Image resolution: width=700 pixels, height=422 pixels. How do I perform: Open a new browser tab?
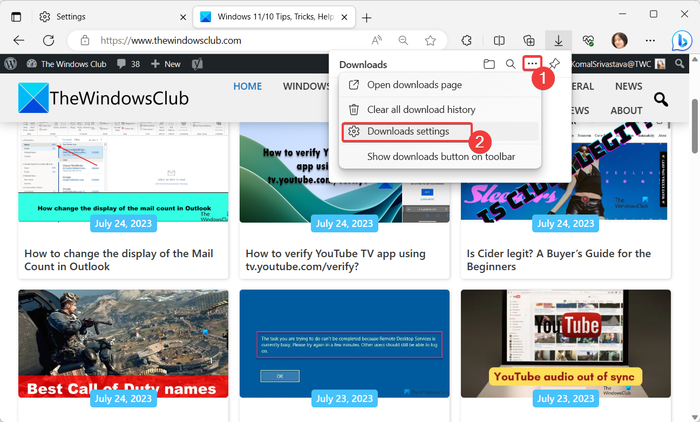[x=367, y=17]
